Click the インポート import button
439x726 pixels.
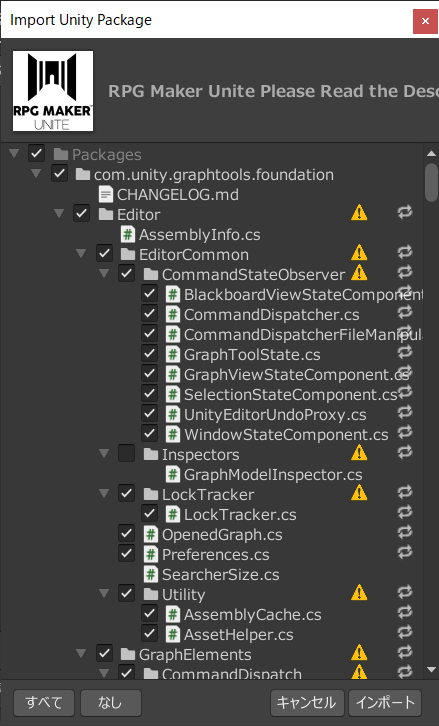click(385, 703)
